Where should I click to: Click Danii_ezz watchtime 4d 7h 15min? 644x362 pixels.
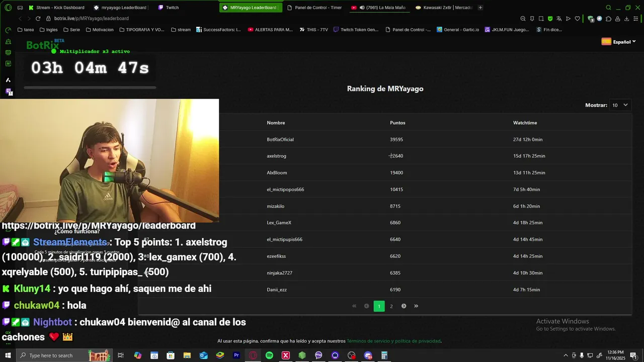(526, 290)
